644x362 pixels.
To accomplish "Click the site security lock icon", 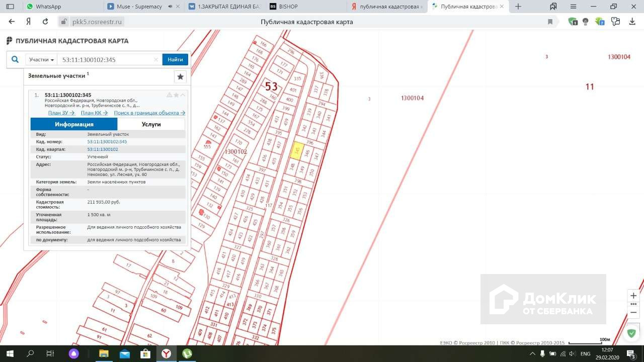I will pos(63,22).
